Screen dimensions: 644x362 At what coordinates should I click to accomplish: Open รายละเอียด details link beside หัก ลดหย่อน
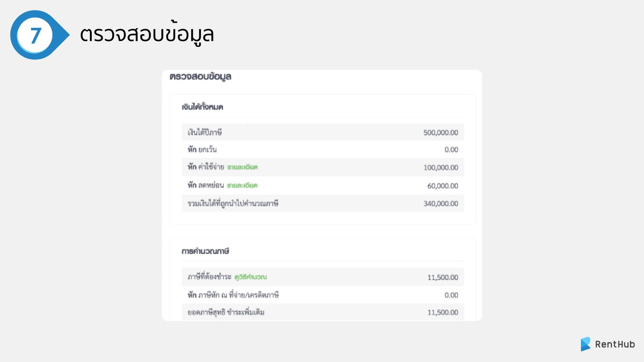point(242,185)
